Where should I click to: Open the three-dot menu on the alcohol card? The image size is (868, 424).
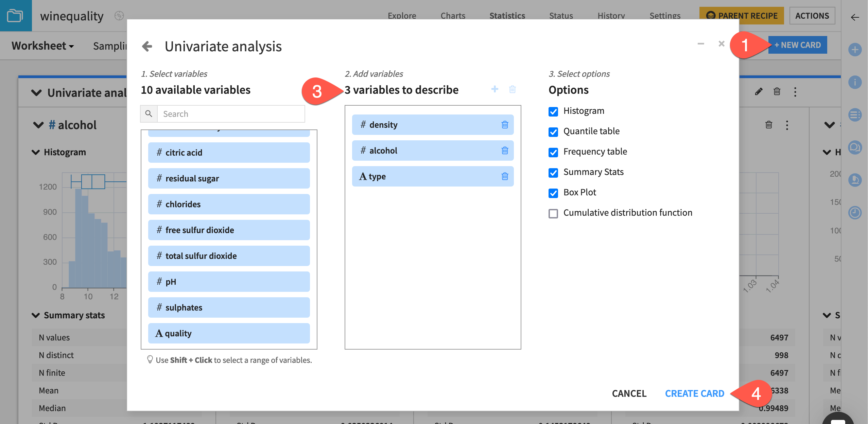788,125
